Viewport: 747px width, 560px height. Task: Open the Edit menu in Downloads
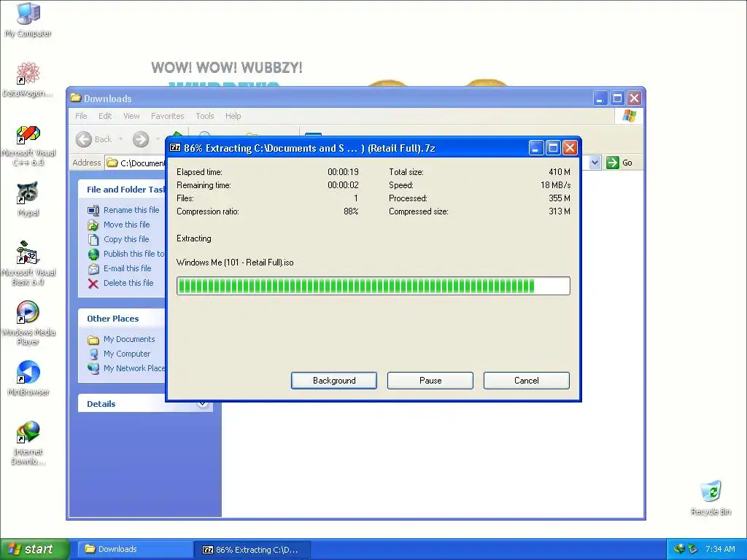click(x=105, y=116)
